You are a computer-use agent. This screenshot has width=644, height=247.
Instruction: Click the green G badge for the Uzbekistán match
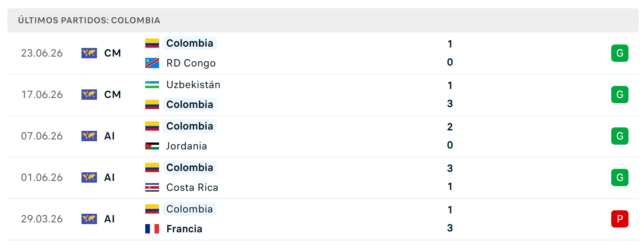tap(620, 95)
